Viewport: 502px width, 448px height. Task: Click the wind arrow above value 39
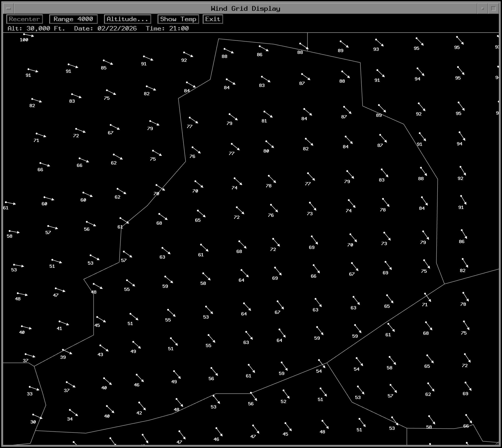point(67,352)
